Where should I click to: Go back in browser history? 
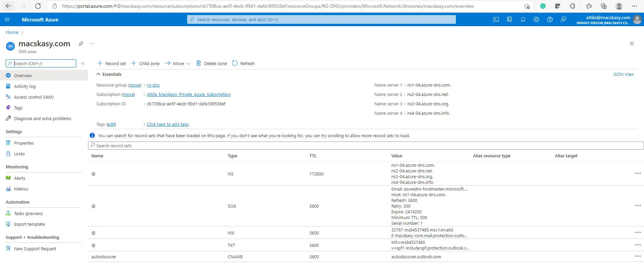click(8, 6)
